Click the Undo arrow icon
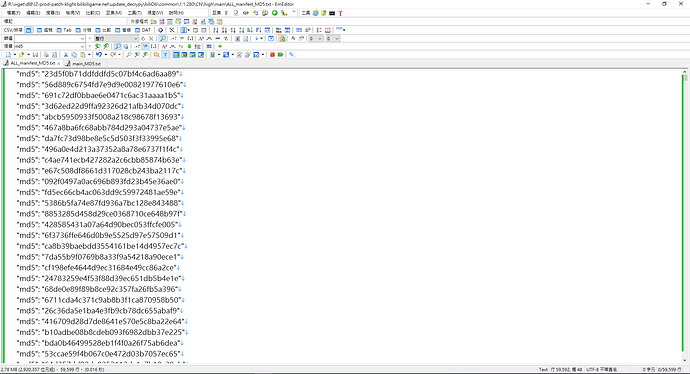690x374 pixels. click(99, 55)
